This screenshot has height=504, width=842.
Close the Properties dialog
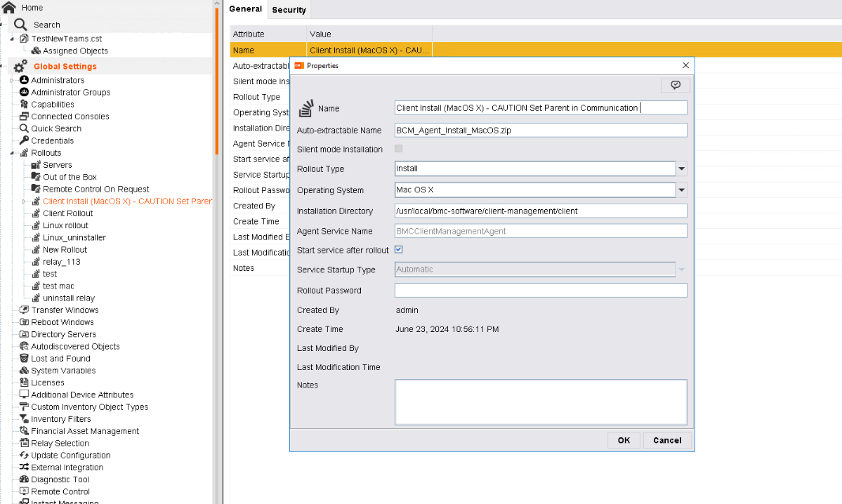(x=685, y=65)
